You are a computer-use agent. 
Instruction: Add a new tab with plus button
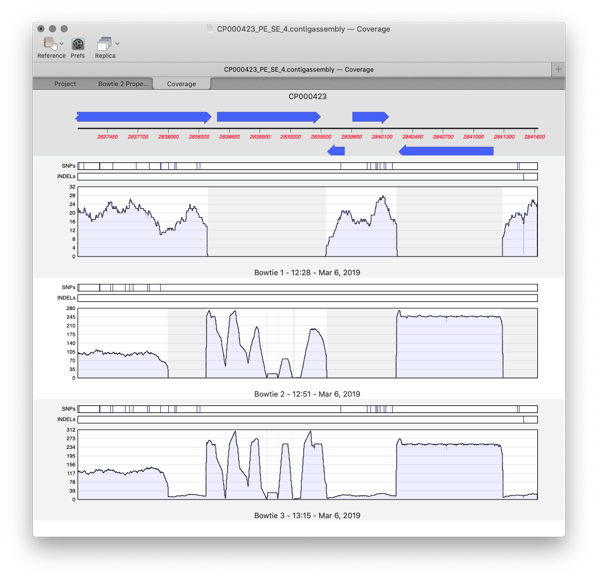(558, 69)
